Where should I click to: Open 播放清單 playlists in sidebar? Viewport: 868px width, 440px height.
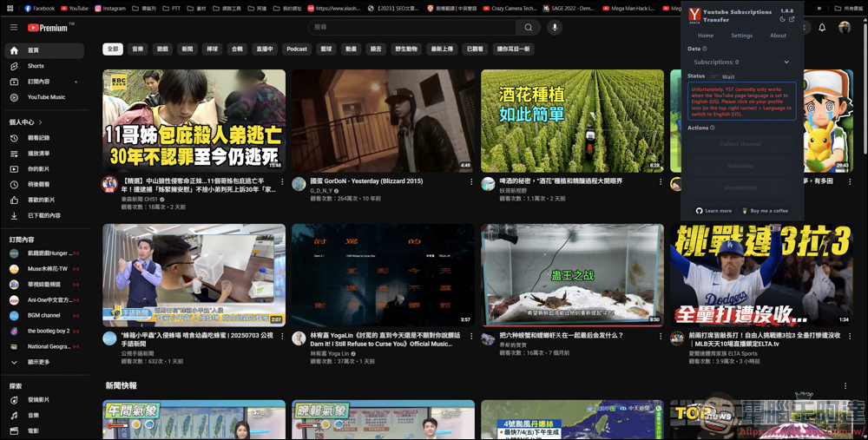(44, 154)
